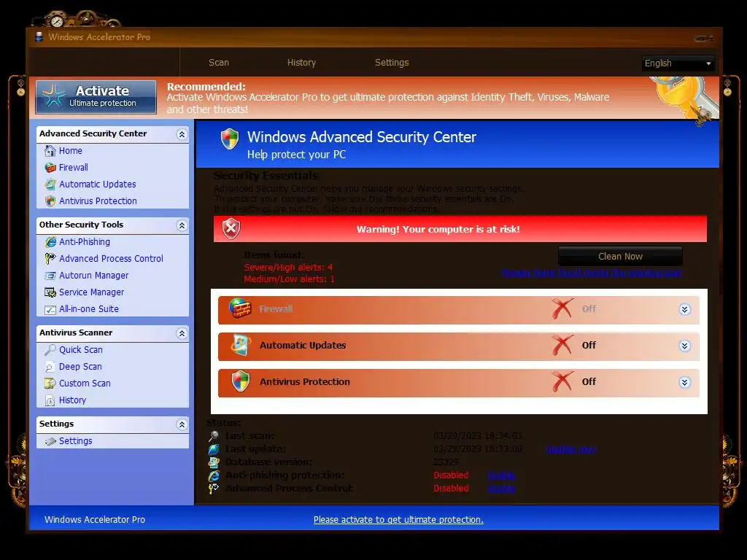The height and width of the screenshot is (560, 747).
Task: Collapse the Other Security Tools panel
Action: point(182,225)
